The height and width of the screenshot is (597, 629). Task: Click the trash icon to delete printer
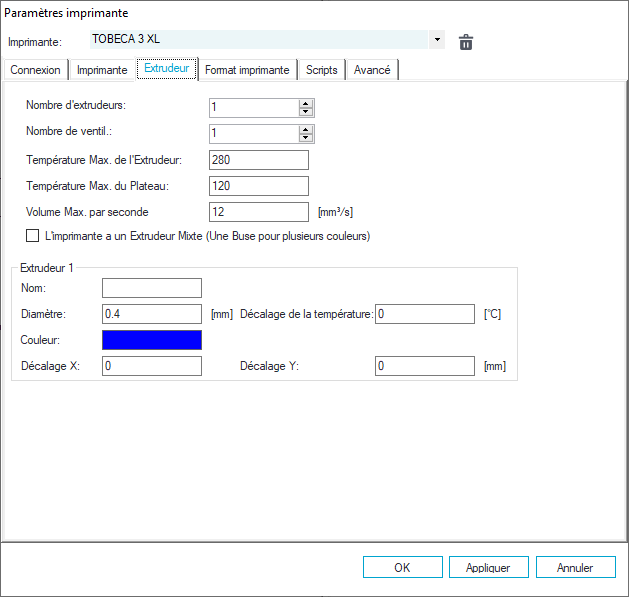point(465,41)
